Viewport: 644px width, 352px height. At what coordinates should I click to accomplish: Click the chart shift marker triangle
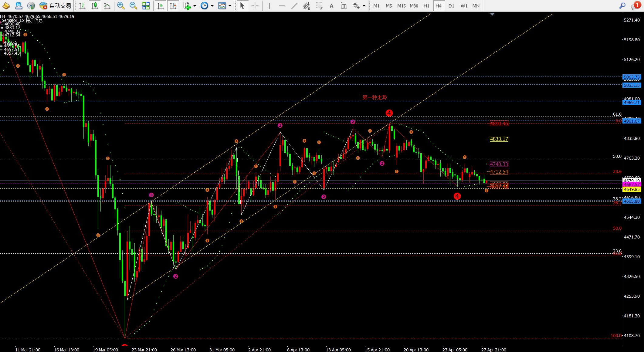[492, 14]
